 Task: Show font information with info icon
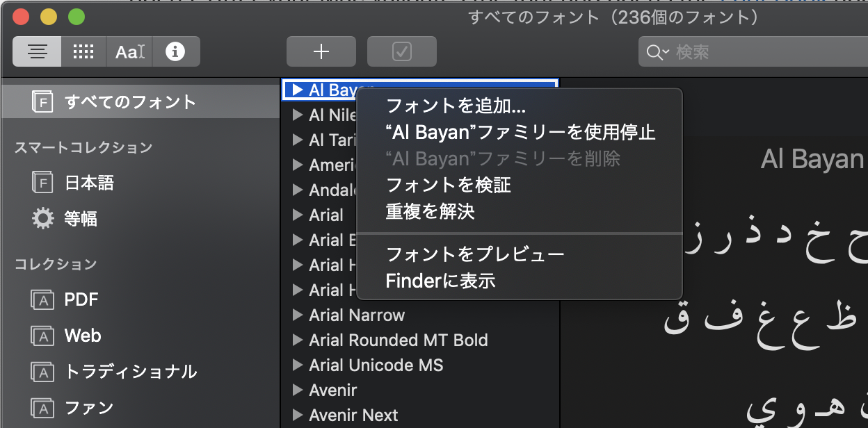[x=176, y=52]
